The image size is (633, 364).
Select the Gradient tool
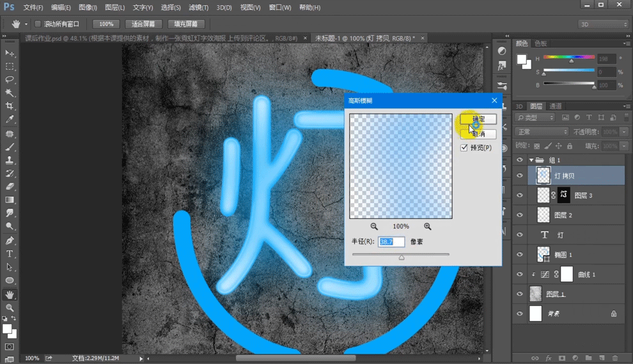coord(10,200)
